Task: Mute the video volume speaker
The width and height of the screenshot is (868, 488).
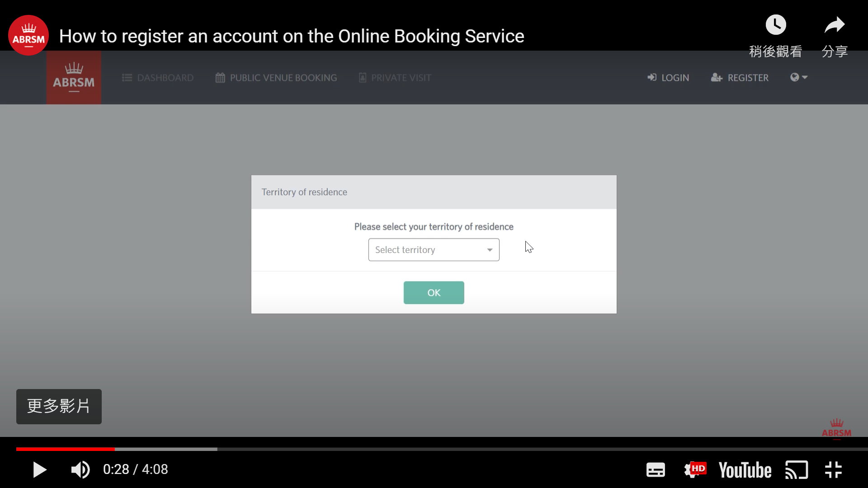Action: [x=80, y=470]
